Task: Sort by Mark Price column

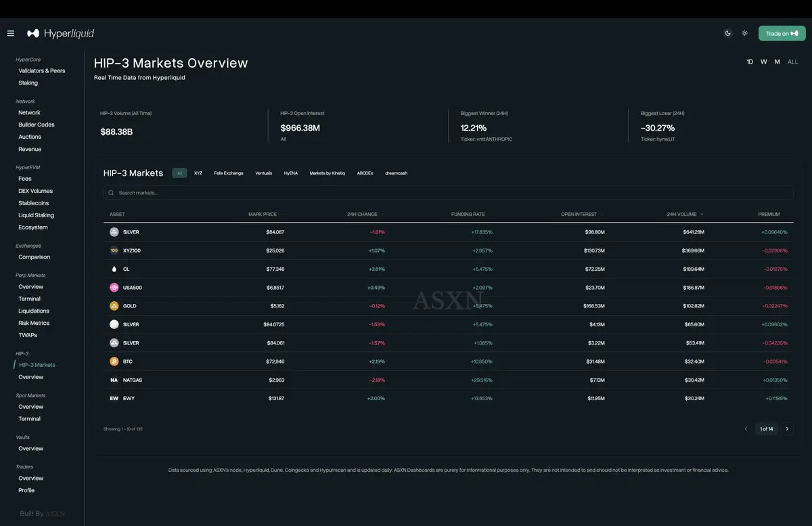Action: [263, 214]
